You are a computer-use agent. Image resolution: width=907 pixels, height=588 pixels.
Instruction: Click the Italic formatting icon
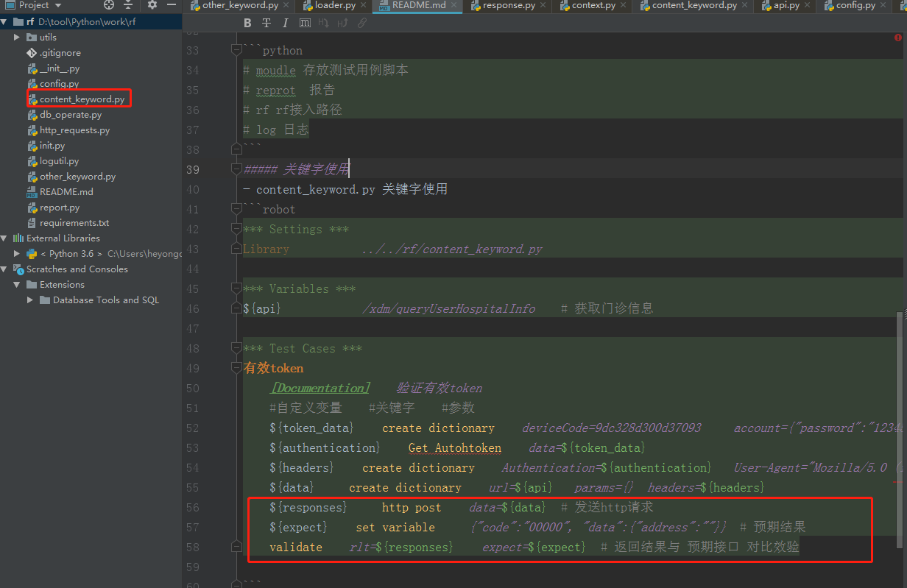point(286,23)
